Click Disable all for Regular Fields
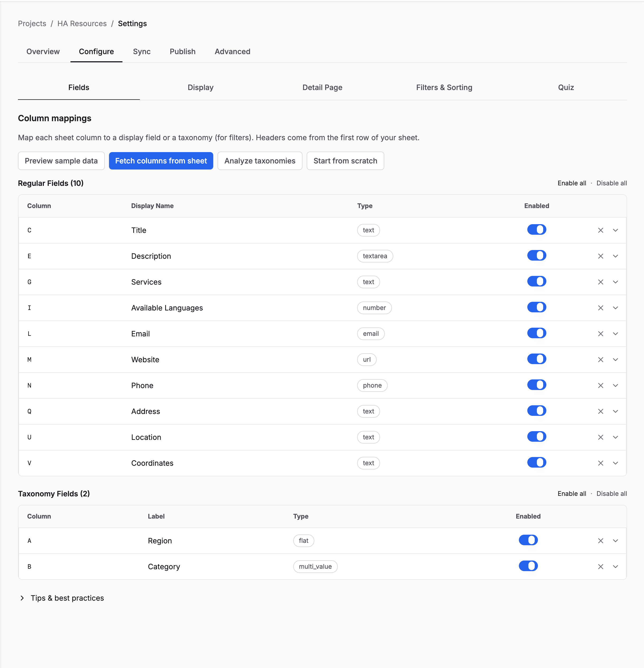The height and width of the screenshot is (668, 644). [611, 183]
